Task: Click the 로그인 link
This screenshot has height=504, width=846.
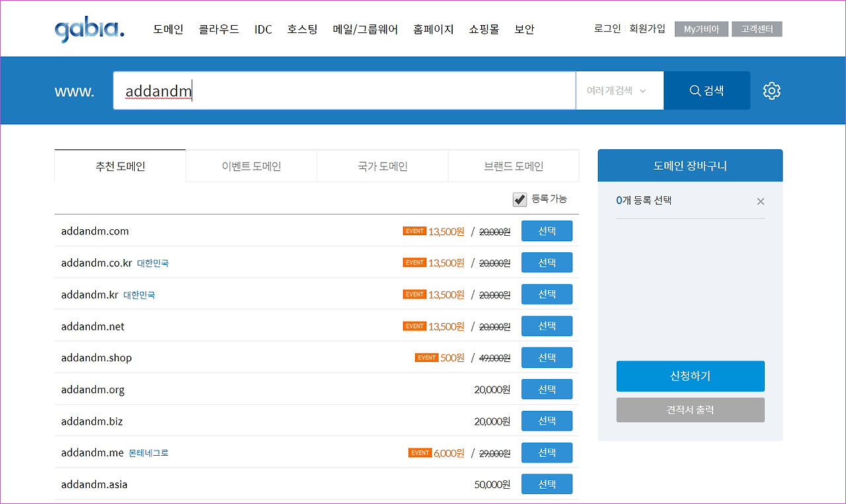Action: coord(607,28)
